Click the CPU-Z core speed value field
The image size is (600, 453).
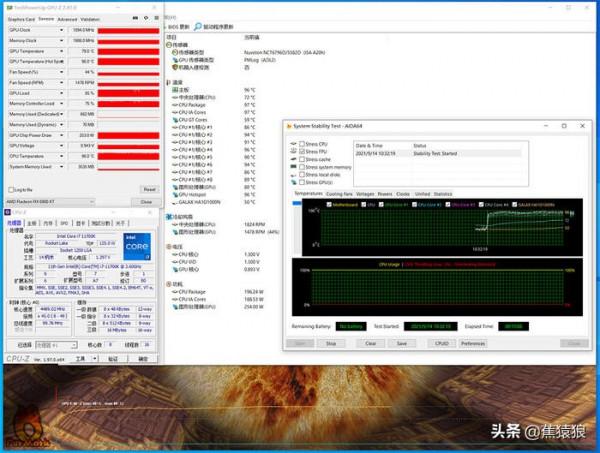[x=53, y=309]
